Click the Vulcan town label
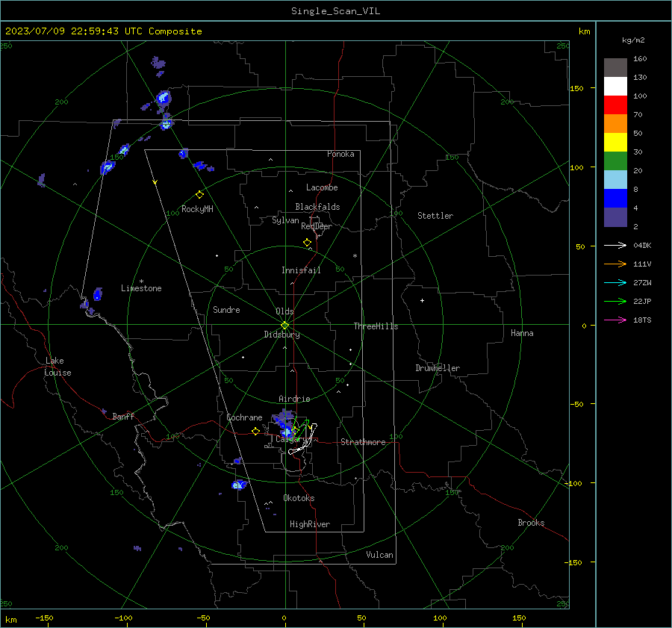This screenshot has width=672, height=628. (380, 555)
